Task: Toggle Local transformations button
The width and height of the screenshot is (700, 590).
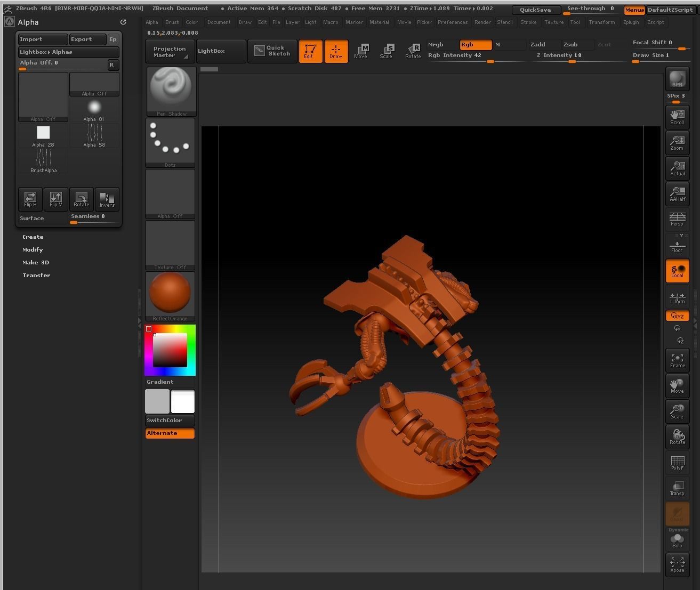Action: 677,271
